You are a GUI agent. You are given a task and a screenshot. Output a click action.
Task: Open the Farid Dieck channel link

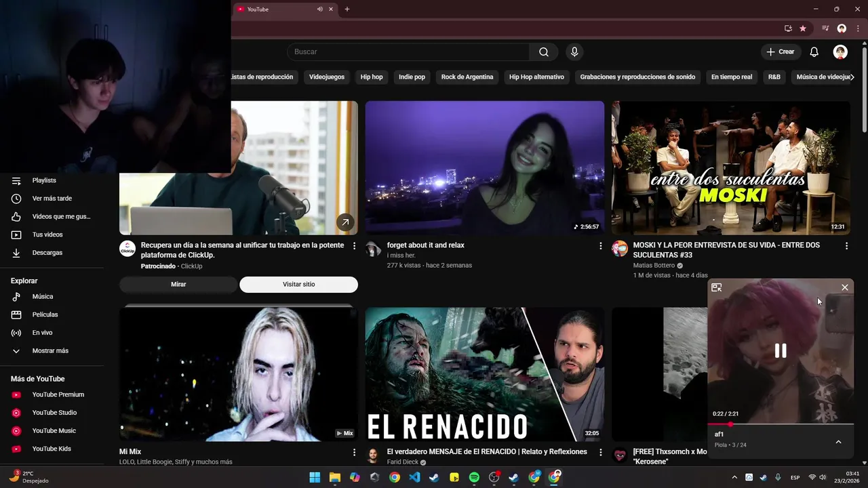pos(403,462)
